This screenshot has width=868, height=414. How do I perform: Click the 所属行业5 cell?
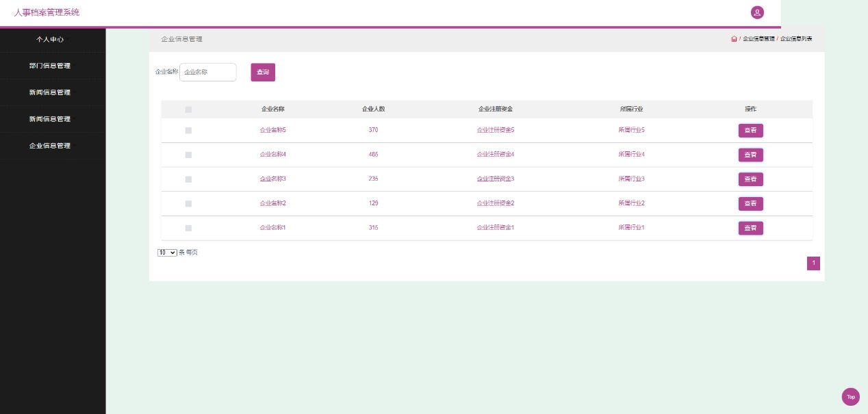tap(631, 130)
